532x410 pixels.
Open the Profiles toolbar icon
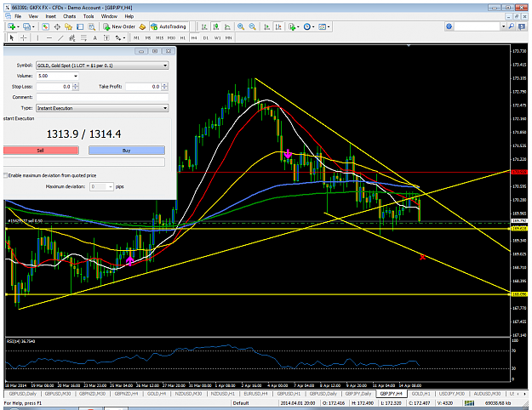[x=26, y=26]
